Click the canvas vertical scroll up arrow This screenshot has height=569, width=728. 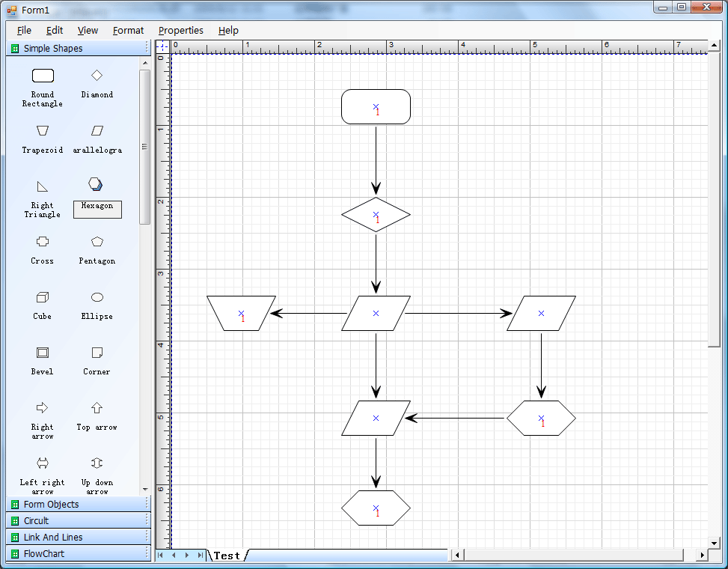point(714,46)
